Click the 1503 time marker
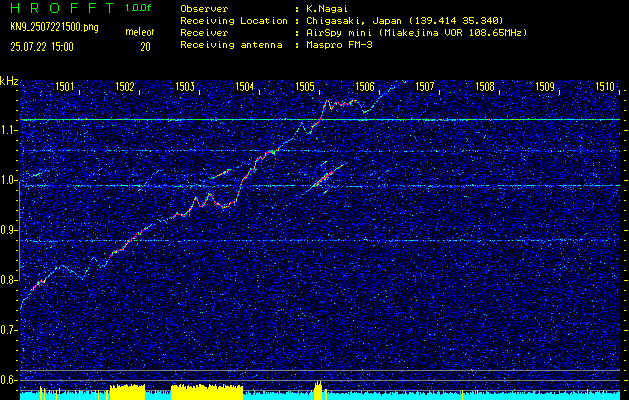 [185, 86]
